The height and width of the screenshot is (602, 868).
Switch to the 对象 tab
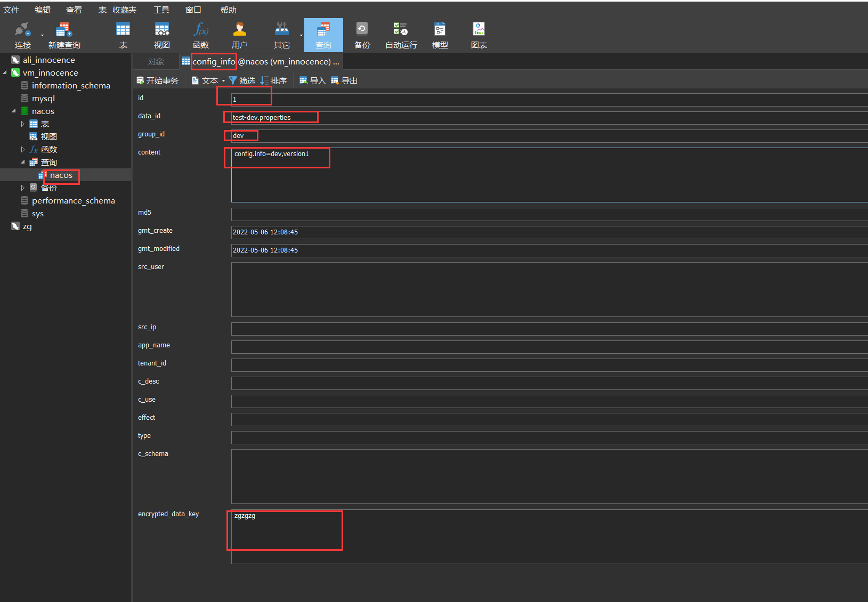click(x=156, y=62)
